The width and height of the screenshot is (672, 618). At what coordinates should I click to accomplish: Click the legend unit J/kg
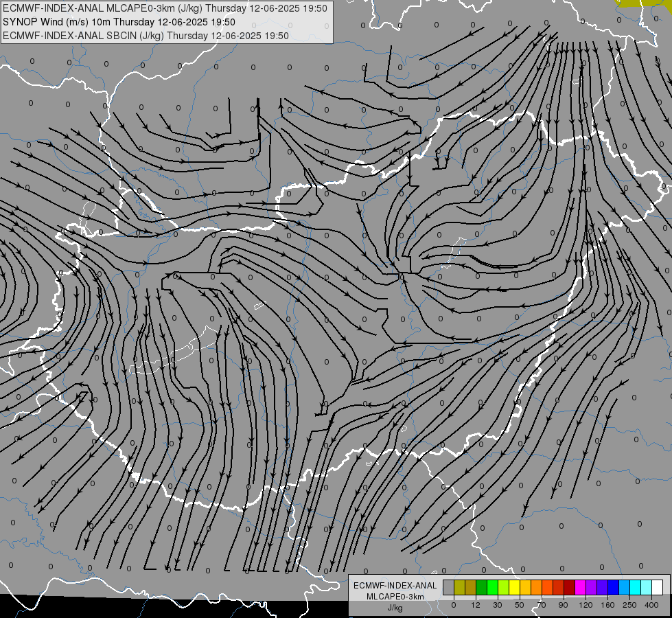395,608
